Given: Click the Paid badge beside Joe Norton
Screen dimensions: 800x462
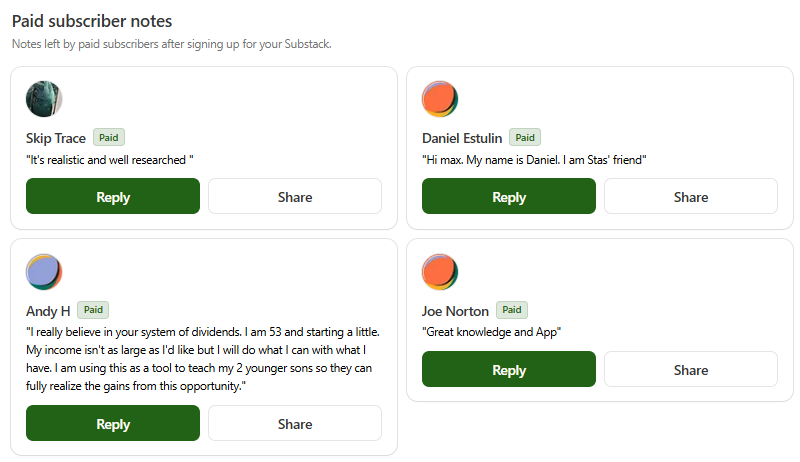Looking at the screenshot, I should 512,310.
